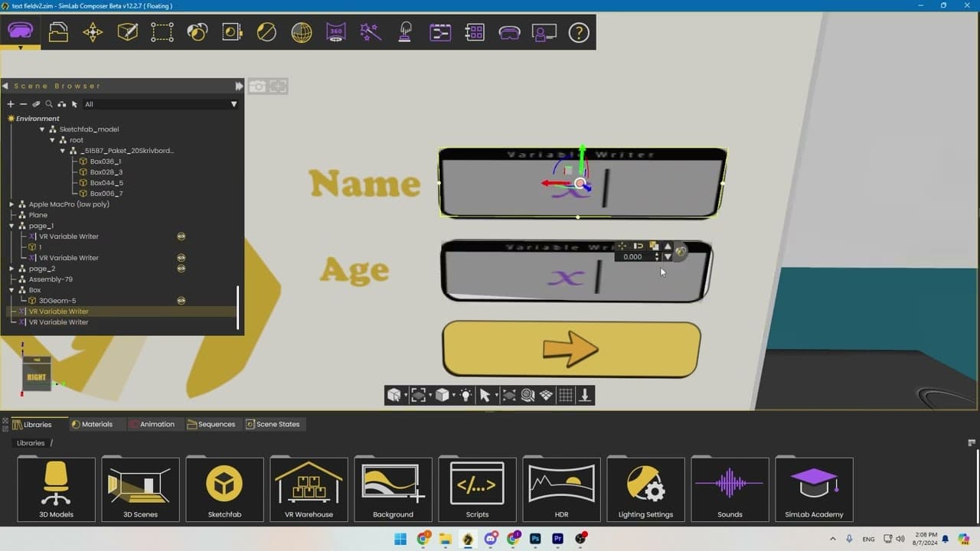Click the 360 panorama toolbar icon

point(336,32)
